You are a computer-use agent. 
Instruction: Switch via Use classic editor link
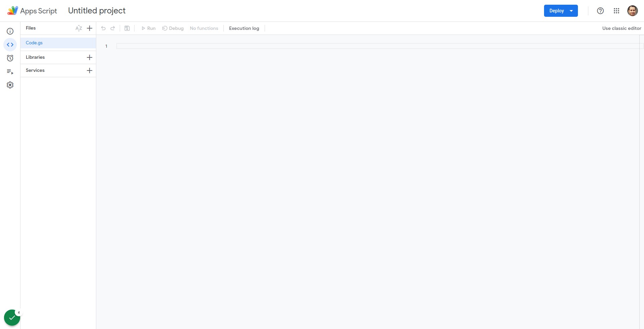coord(622,28)
